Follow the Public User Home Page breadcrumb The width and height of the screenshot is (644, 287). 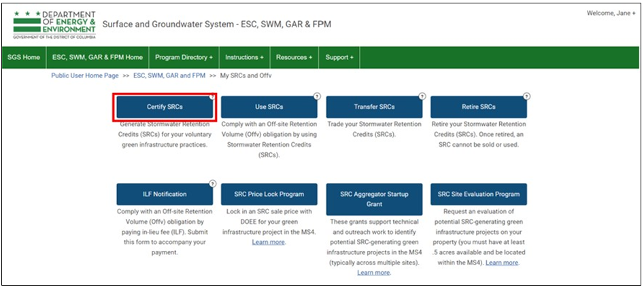85,75
